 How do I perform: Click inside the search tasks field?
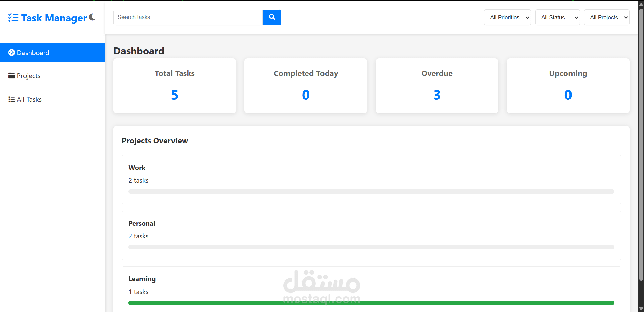click(188, 17)
